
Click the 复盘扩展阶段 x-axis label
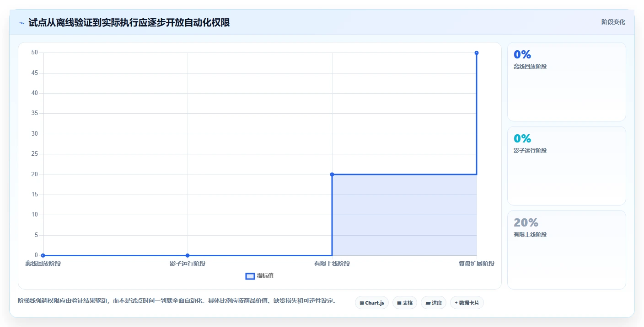pyautogui.click(x=477, y=264)
